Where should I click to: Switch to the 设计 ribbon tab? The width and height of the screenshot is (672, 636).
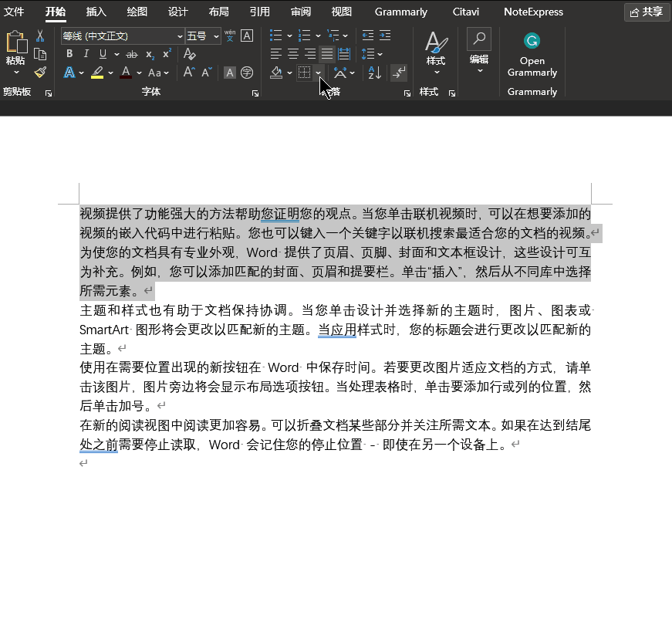click(x=178, y=12)
